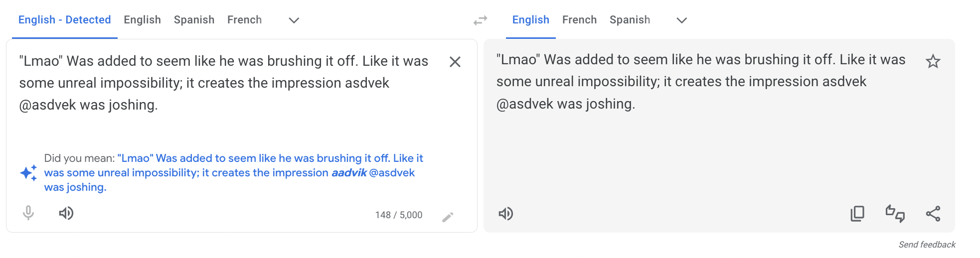This screenshot has width=980, height=258.
Task: Copy the translation to clipboard
Action: coord(857,214)
